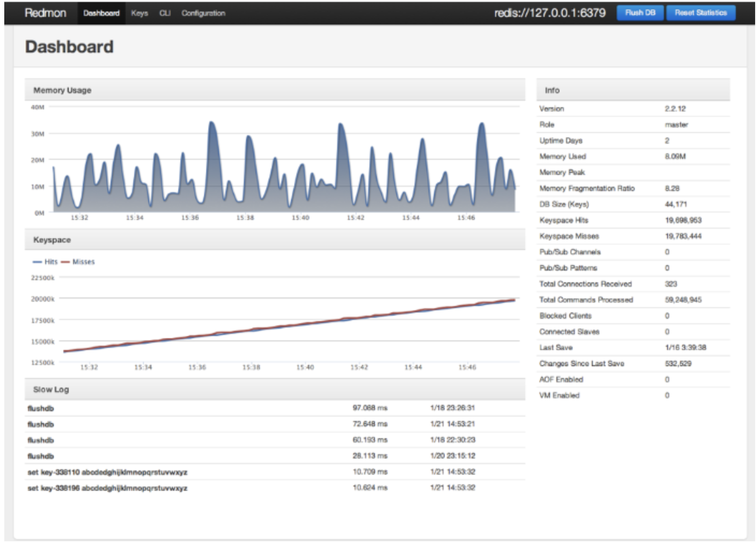756x543 pixels.
Task: Select the flushdb row with 28.113 ms
Action: [275, 456]
